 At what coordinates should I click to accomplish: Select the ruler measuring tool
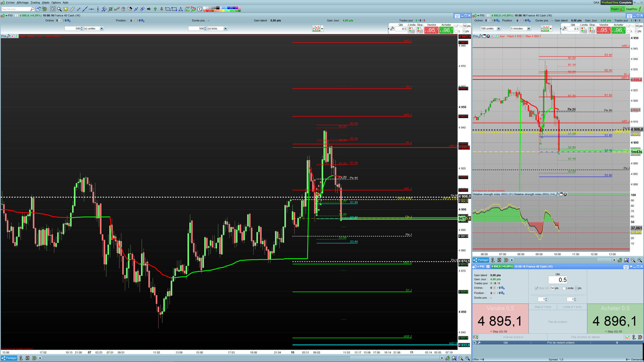pyautogui.click(x=72, y=9)
